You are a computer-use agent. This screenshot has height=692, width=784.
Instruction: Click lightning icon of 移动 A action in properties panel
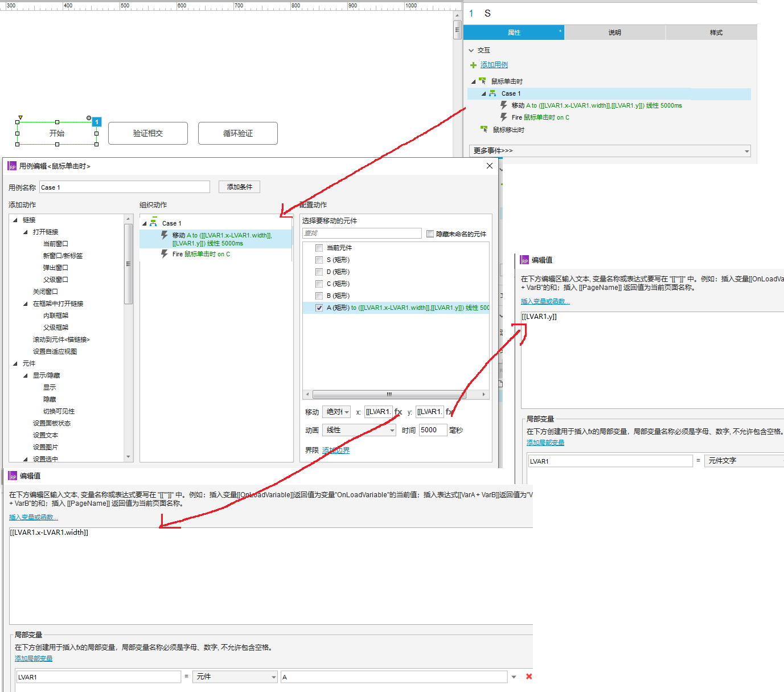[x=503, y=105]
